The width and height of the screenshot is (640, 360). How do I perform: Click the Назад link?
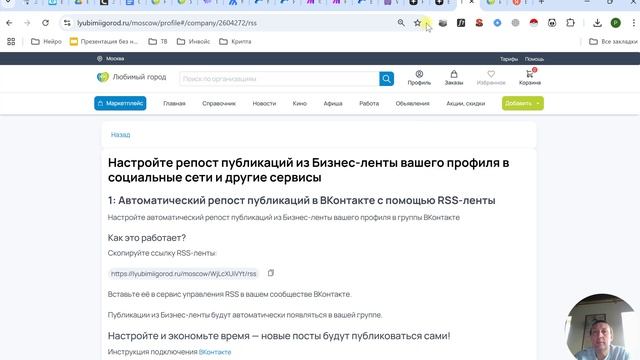(x=120, y=135)
